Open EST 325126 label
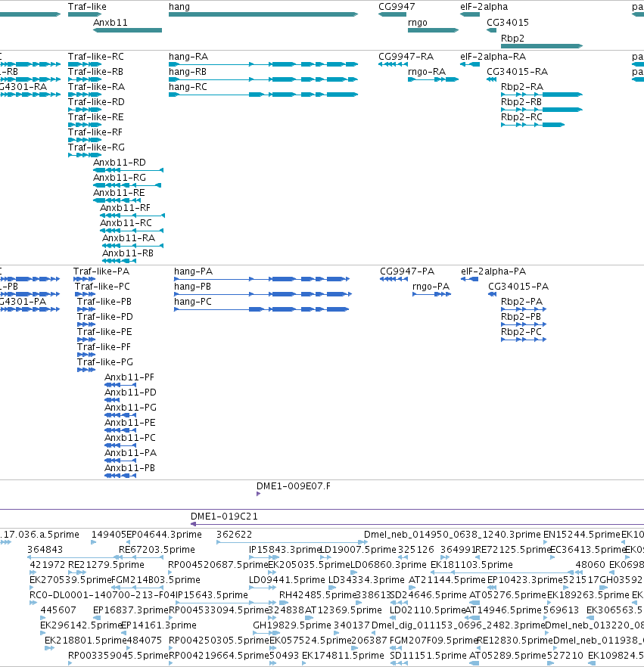The width and height of the screenshot is (644, 667). [x=416, y=550]
